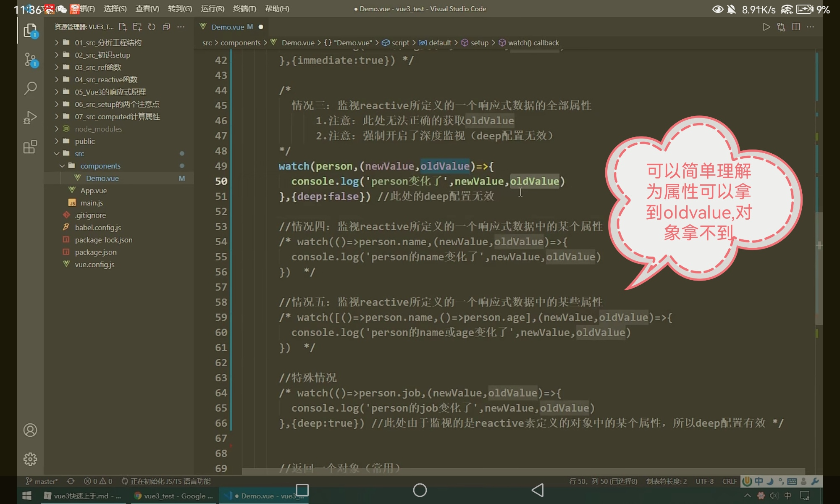Click the Run Code play icon
This screenshot has height=504, width=840.
[x=766, y=27]
